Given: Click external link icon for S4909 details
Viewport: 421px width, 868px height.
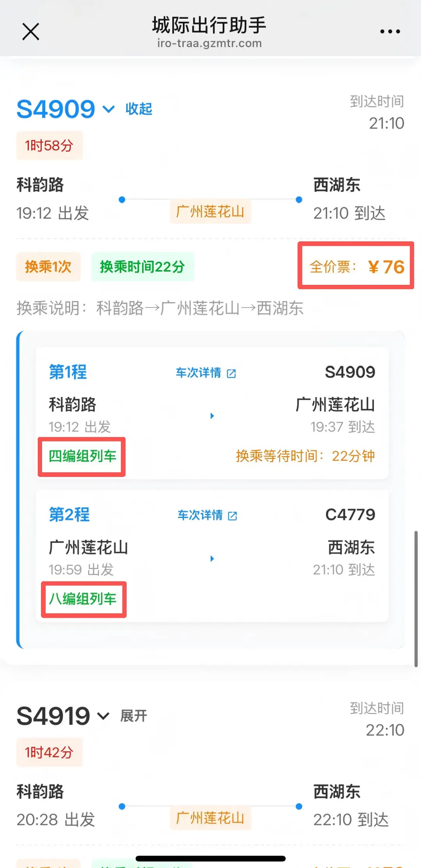Looking at the screenshot, I should (x=232, y=373).
